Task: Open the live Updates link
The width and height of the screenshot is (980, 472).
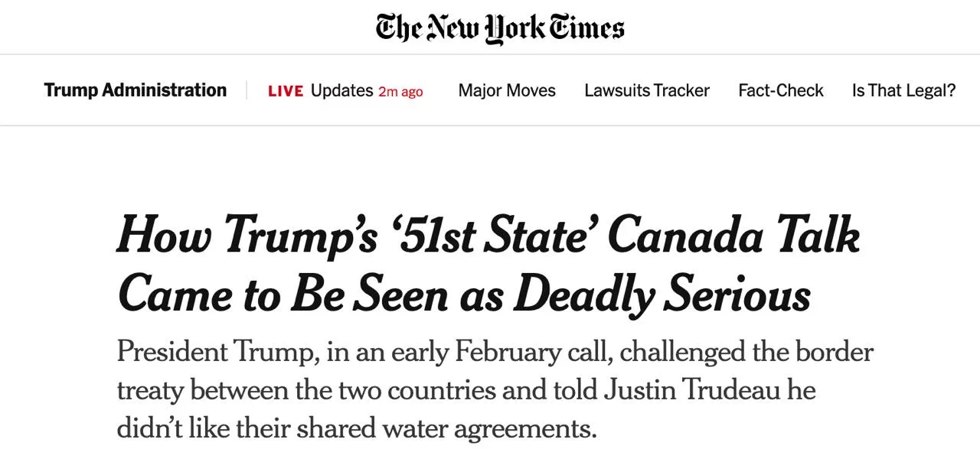Action: [x=341, y=90]
